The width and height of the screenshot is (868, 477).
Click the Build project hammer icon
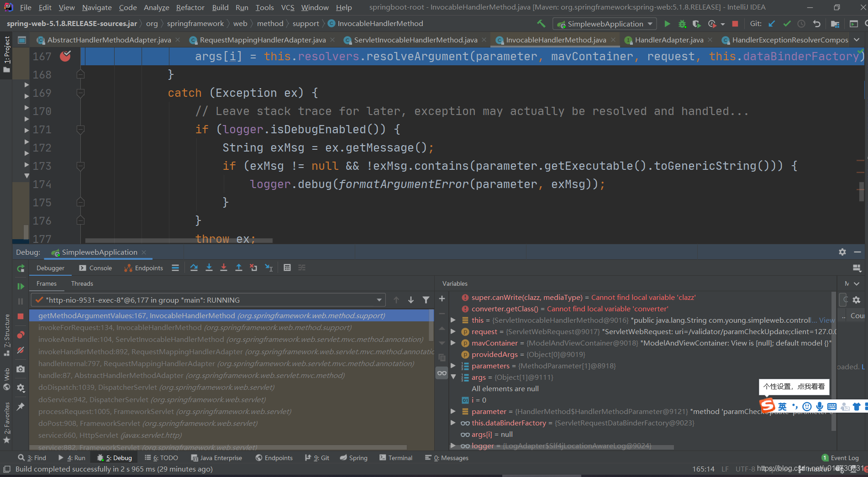pos(541,24)
